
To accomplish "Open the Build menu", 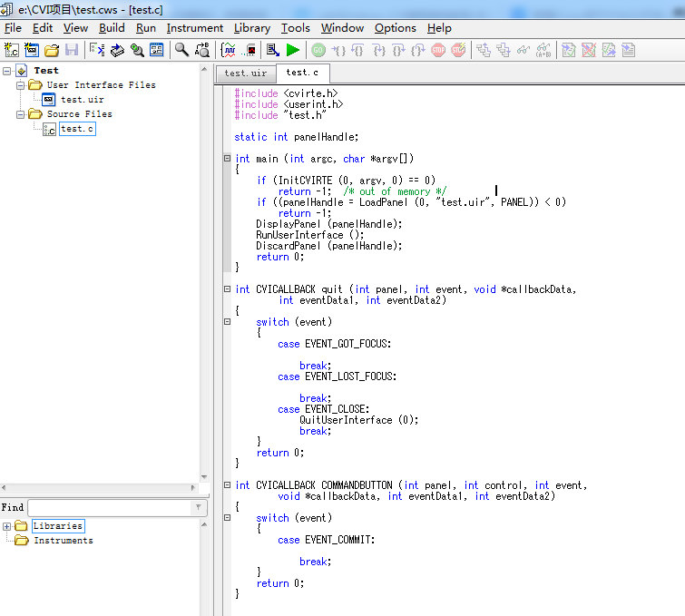I will pos(112,28).
